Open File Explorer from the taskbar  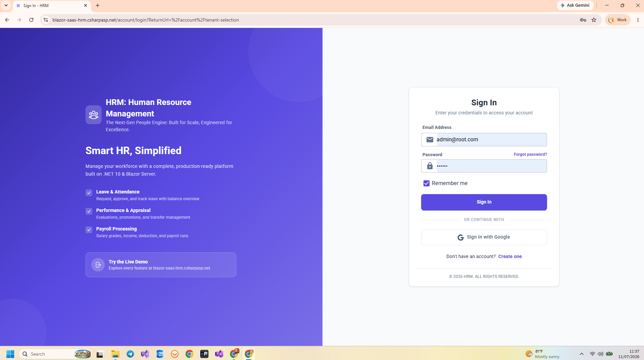click(x=115, y=354)
